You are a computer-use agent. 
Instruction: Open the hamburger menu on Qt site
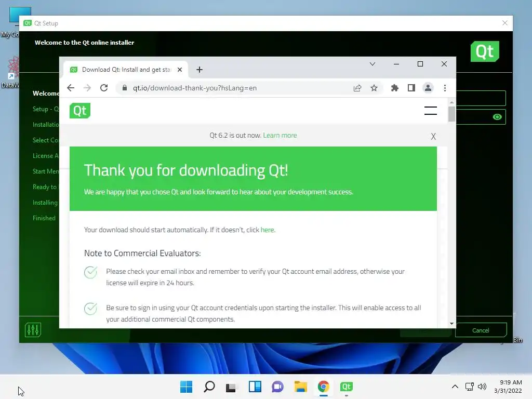point(431,111)
